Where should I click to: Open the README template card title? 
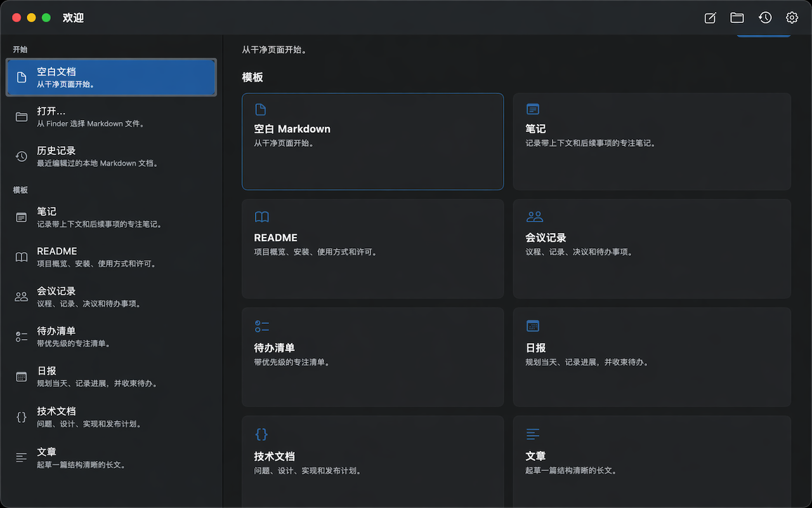click(x=276, y=237)
